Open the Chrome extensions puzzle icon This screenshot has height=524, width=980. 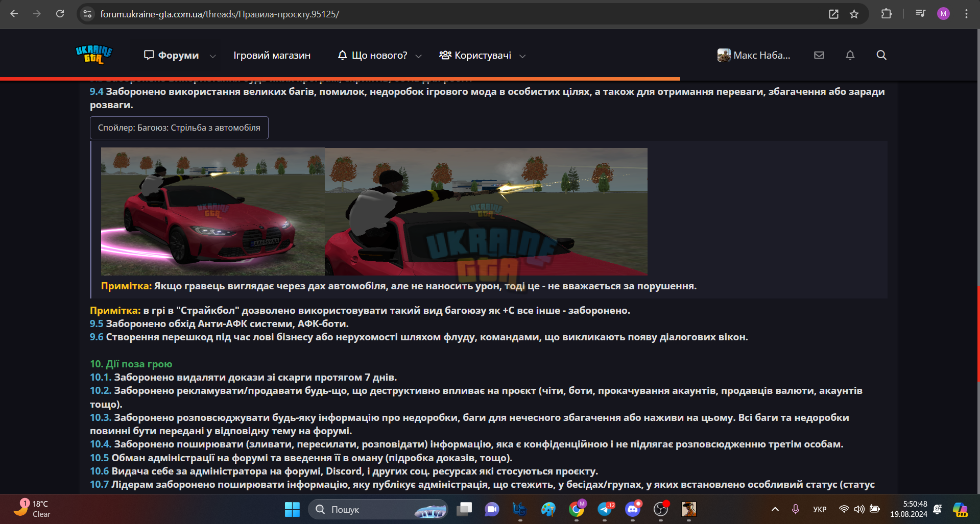click(x=887, y=14)
